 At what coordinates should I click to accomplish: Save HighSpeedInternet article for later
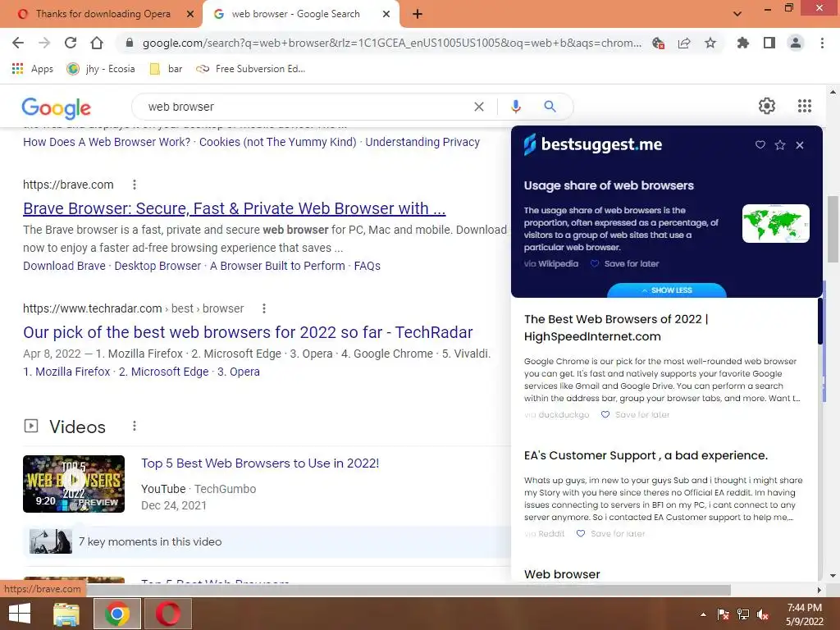tap(636, 414)
